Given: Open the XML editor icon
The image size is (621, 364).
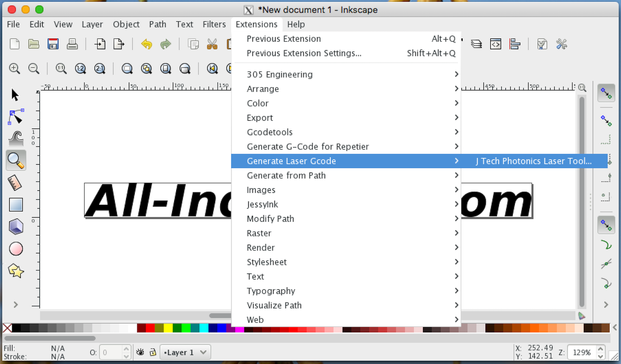Looking at the screenshot, I should coord(495,44).
